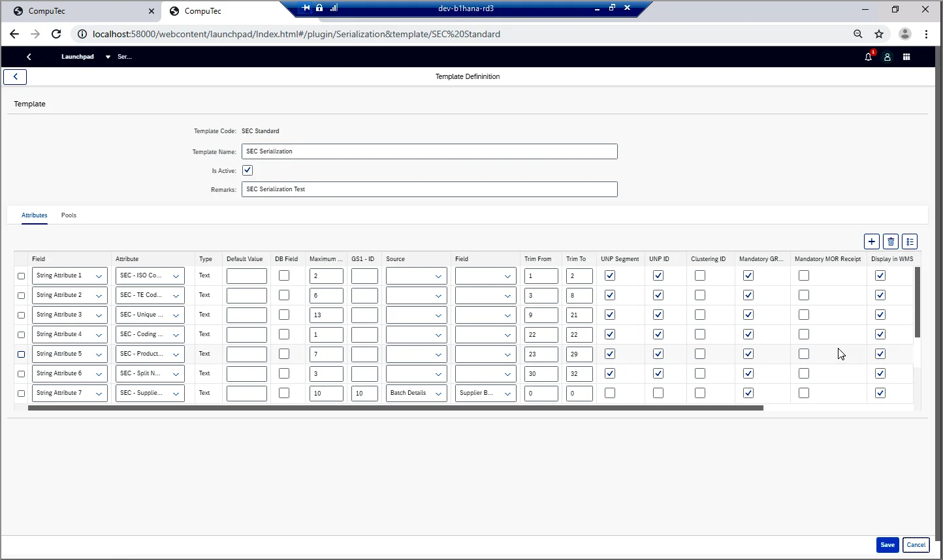This screenshot has height=560, width=943.
Task: Open the notifications bell
Action: click(x=868, y=57)
